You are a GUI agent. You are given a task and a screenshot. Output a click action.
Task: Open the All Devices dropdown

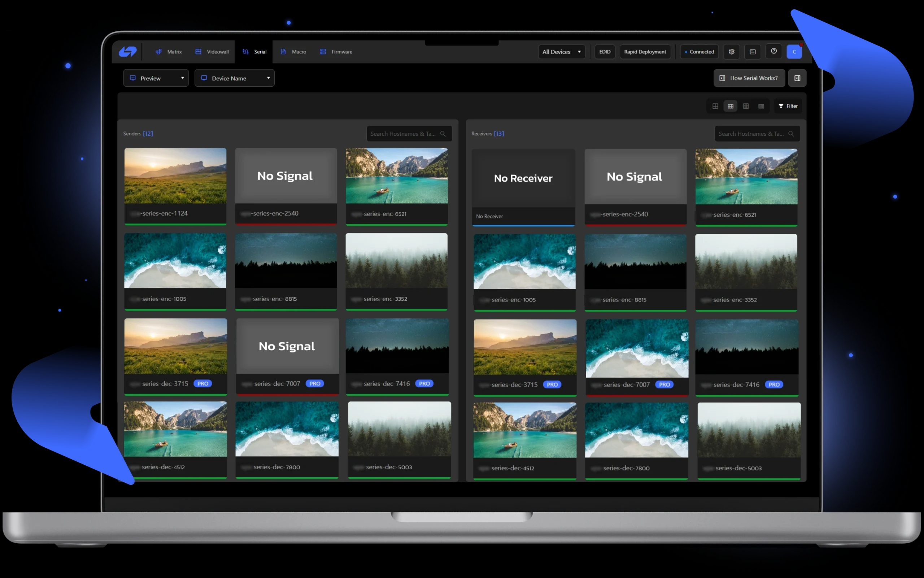[561, 52]
